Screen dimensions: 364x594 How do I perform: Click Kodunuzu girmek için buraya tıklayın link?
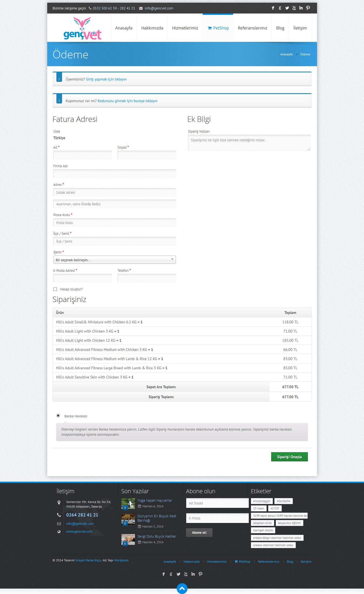point(127,101)
